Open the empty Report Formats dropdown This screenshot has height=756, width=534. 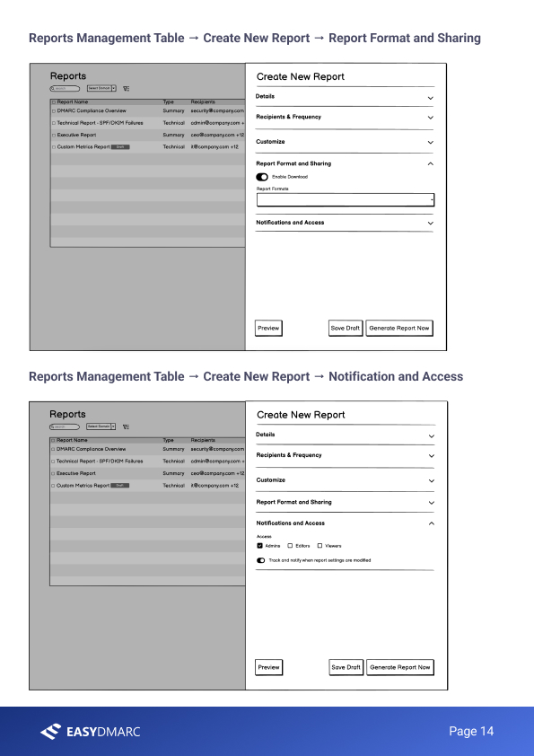point(345,199)
